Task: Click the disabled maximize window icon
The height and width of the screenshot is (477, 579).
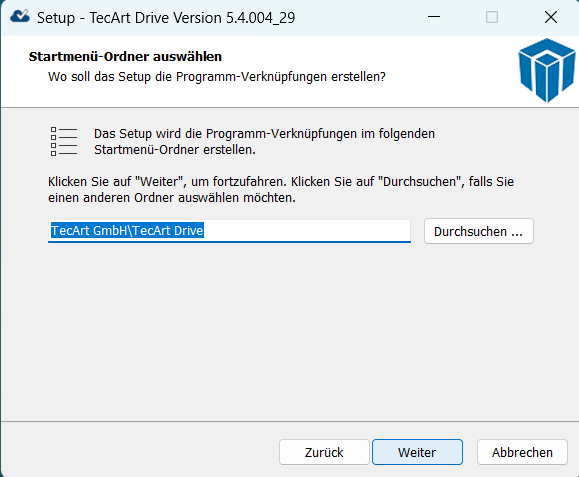Action: [x=491, y=17]
